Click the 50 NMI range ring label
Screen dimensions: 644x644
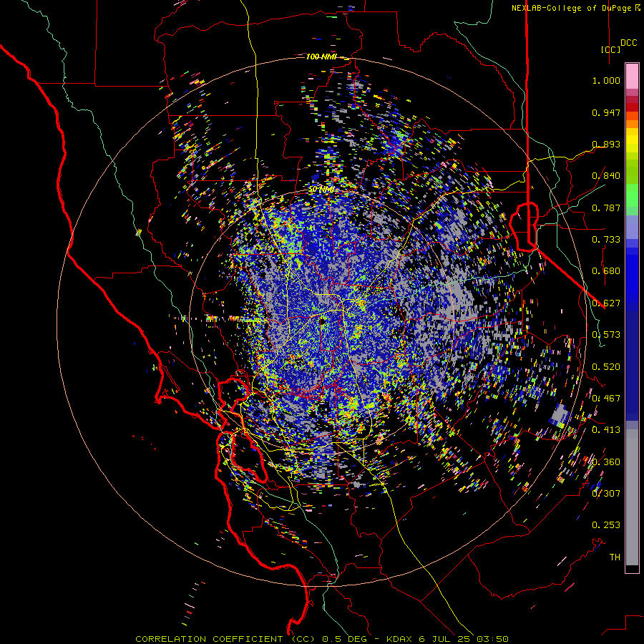tap(321, 190)
